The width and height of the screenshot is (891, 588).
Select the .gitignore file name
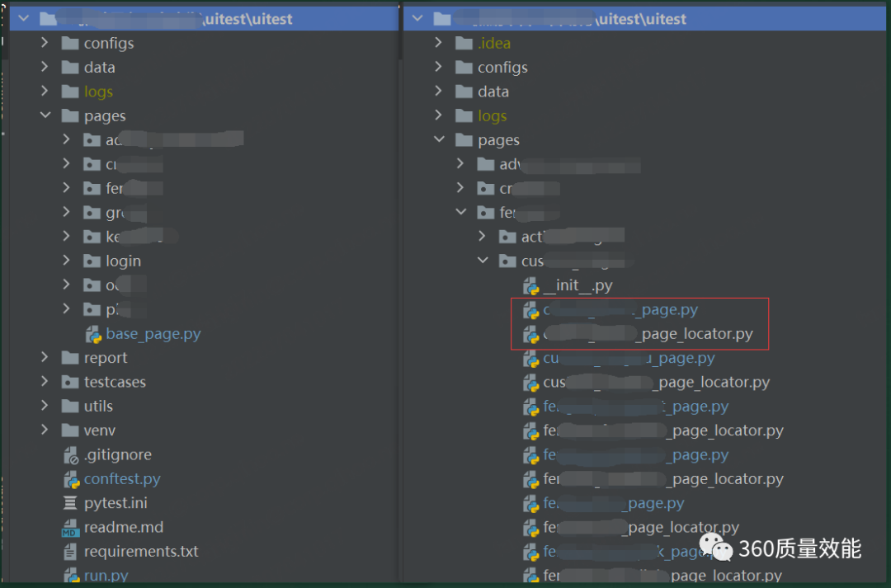pyautogui.click(x=118, y=454)
